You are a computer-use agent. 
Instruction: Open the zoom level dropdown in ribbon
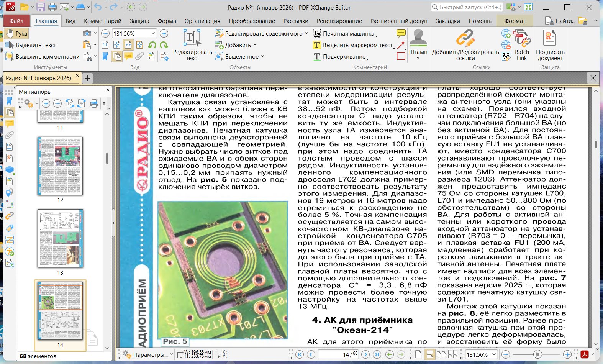153,34
